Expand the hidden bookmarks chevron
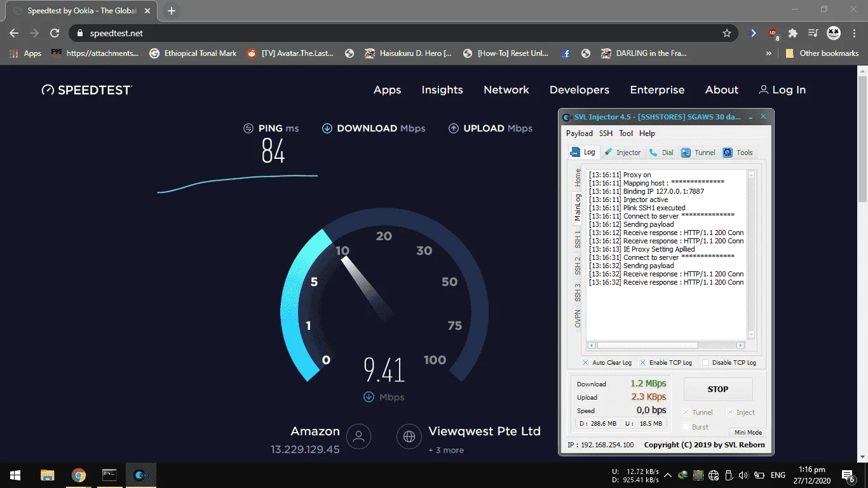868x488 pixels. pyautogui.click(x=770, y=53)
